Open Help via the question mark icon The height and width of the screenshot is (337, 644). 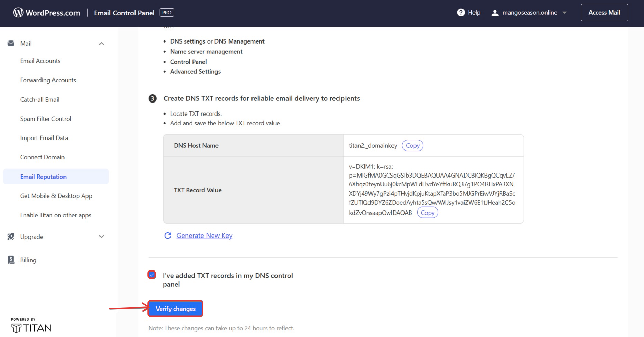pyautogui.click(x=461, y=13)
